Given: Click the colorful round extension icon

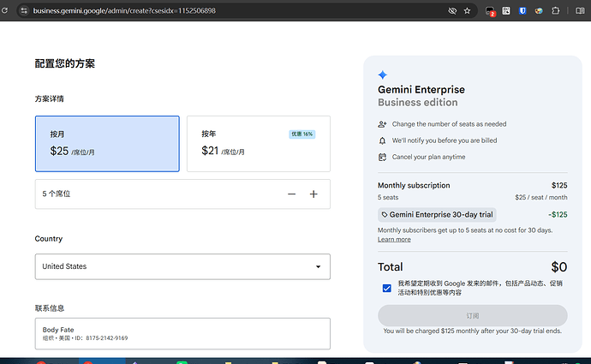Looking at the screenshot, I should tap(539, 10).
